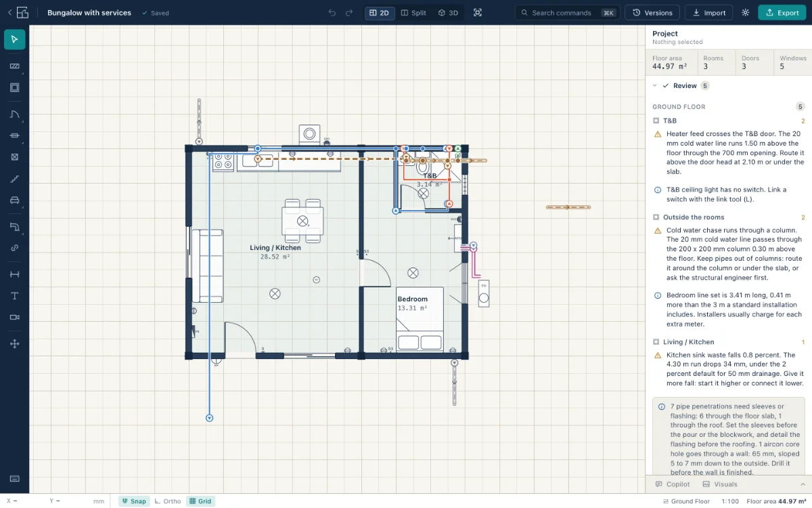Click the Doors count 3 stat

click(x=753, y=62)
